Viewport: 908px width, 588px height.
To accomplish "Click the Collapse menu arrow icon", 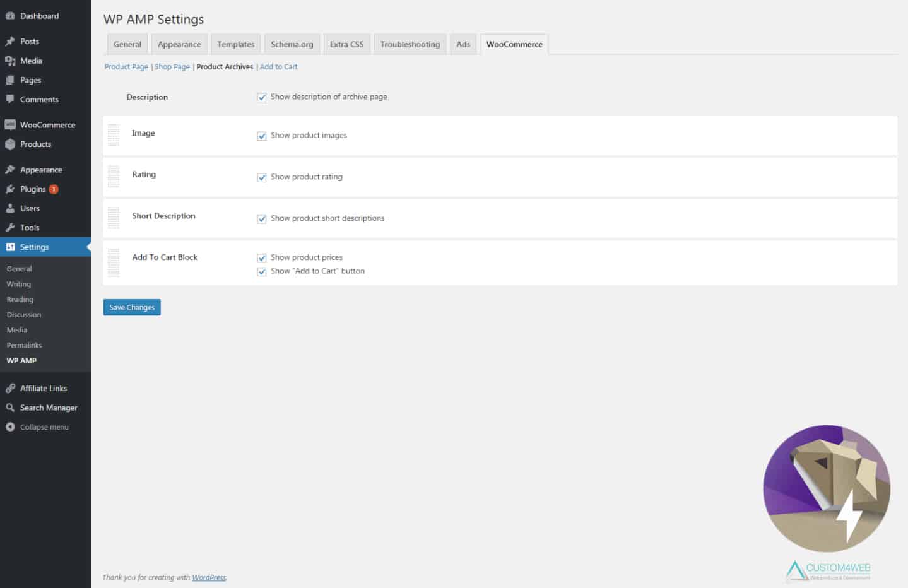I will click(x=10, y=427).
